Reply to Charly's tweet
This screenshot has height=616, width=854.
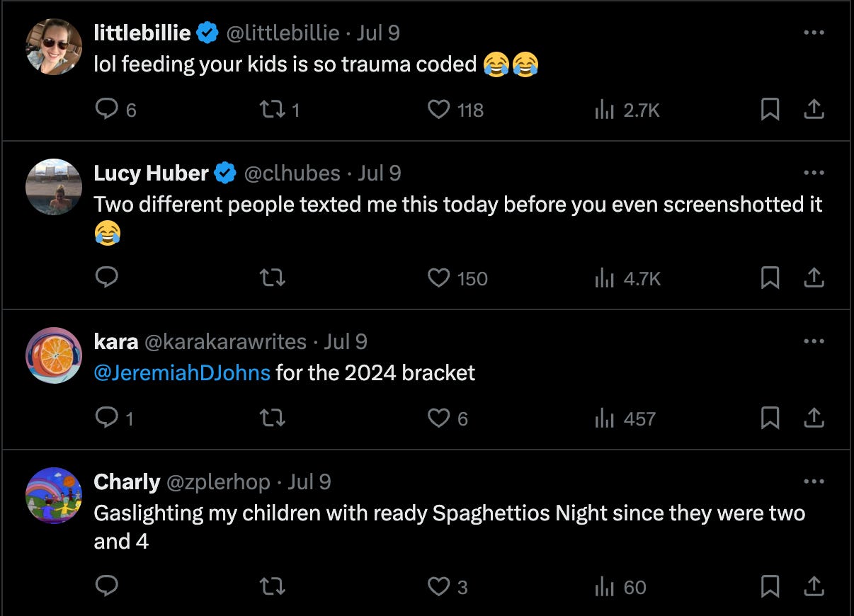tap(106, 586)
